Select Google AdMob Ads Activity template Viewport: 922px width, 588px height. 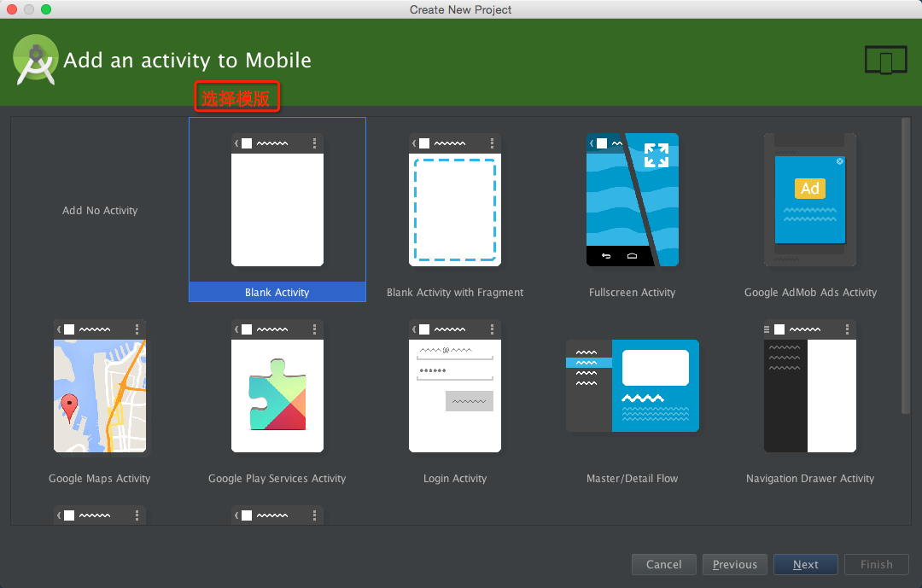click(809, 200)
